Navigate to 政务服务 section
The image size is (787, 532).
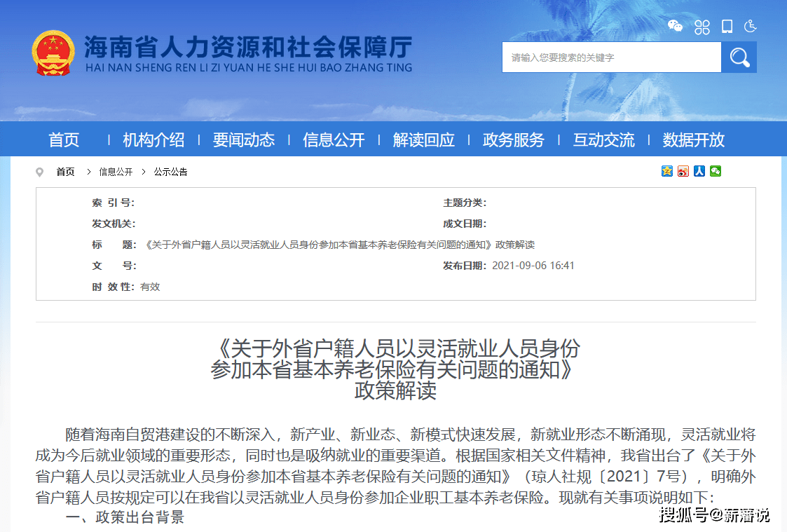point(514,139)
